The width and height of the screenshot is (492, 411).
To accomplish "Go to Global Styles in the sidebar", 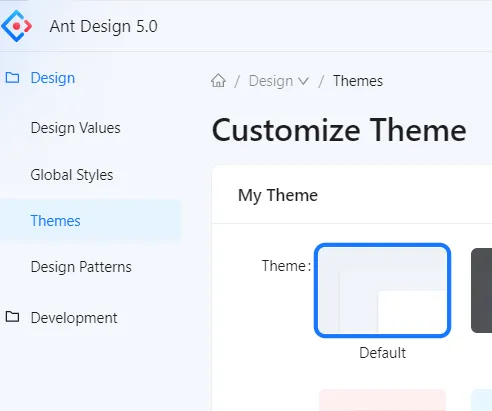I will [72, 175].
